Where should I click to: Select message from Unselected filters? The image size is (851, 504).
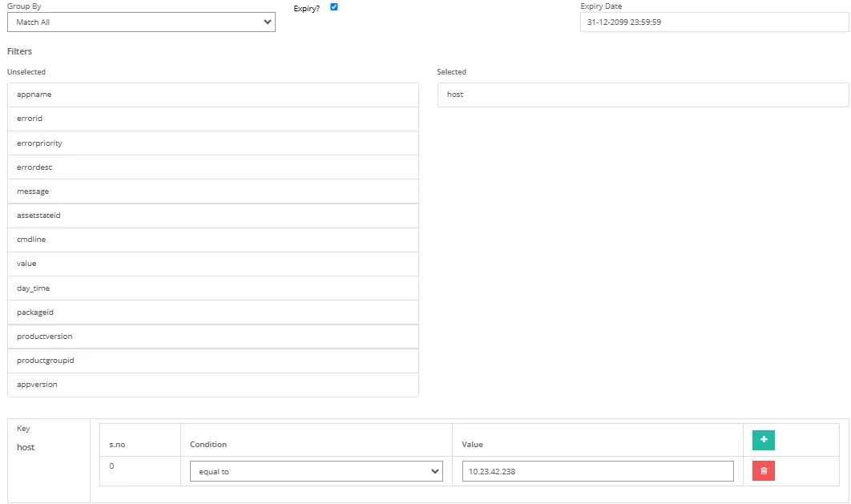[x=212, y=192]
